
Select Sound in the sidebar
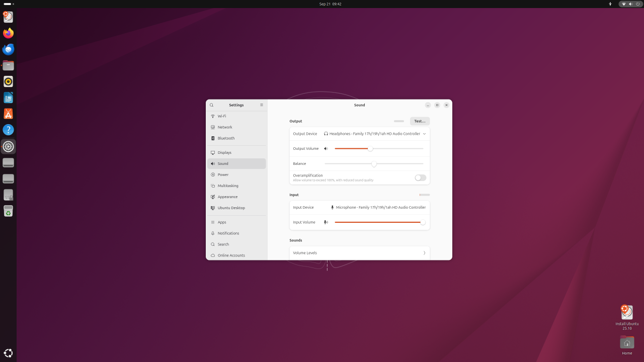(x=236, y=163)
